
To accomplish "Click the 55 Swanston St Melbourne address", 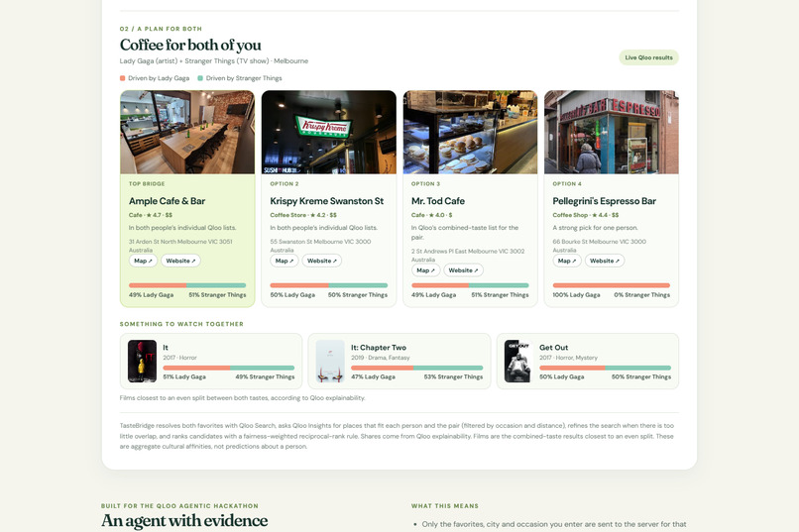I will (320, 246).
